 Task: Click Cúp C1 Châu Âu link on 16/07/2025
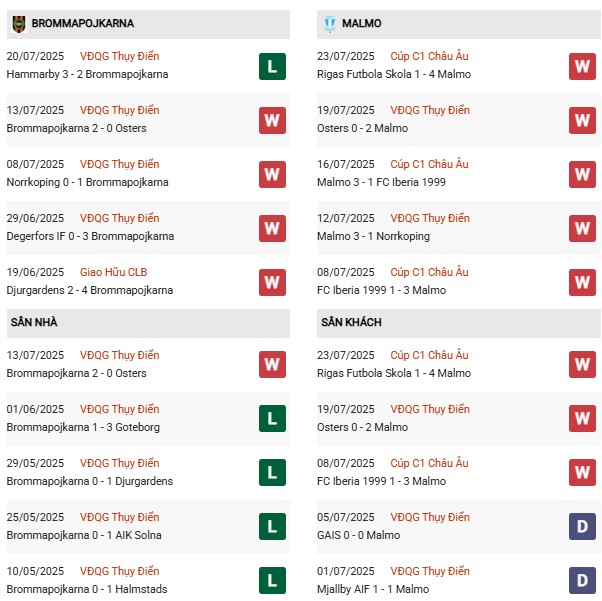tap(429, 164)
